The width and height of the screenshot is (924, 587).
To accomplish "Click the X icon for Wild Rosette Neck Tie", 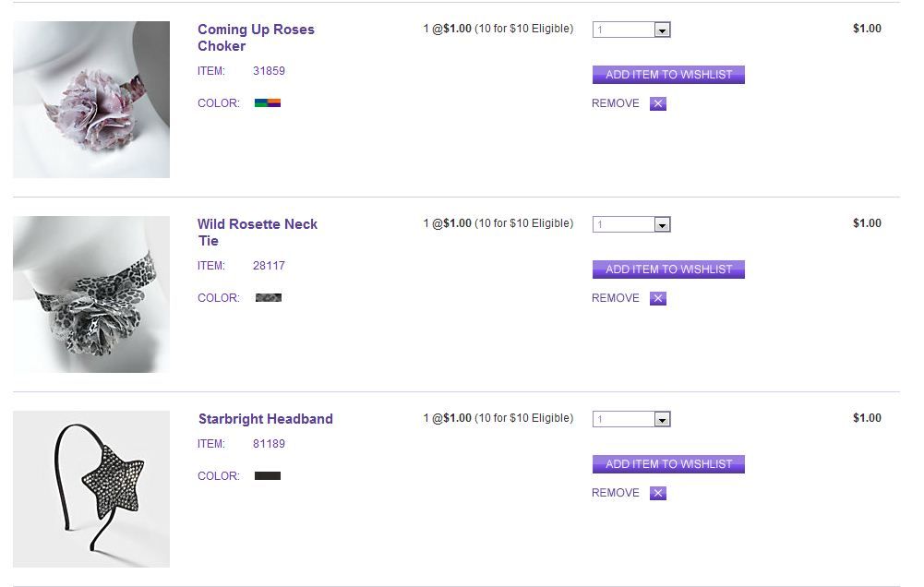I will pos(657,299).
